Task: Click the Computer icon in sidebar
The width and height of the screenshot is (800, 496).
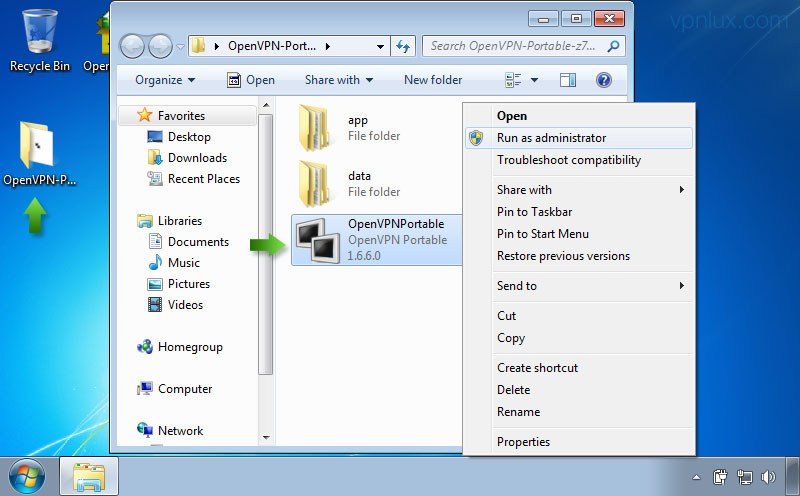Action: pyautogui.click(x=145, y=389)
